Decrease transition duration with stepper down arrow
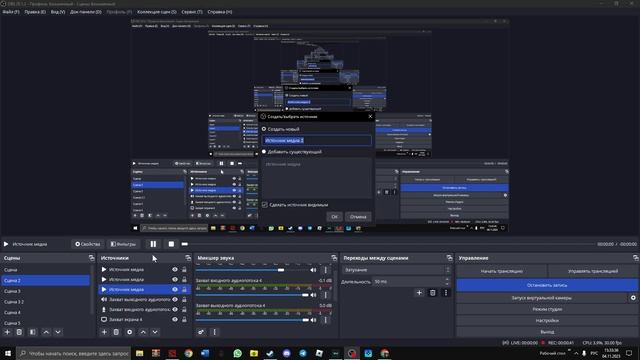This screenshot has width=640, height=360. pos(447,284)
